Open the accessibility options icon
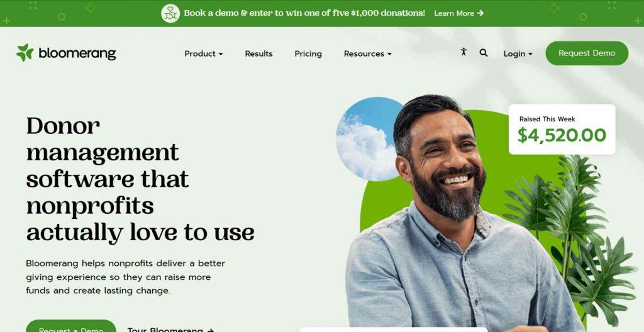The width and height of the screenshot is (644, 332). (464, 52)
